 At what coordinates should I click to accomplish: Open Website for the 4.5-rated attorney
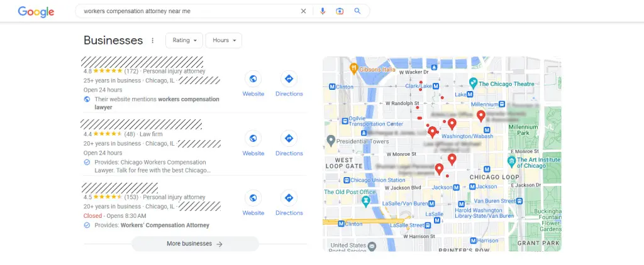[x=253, y=203]
